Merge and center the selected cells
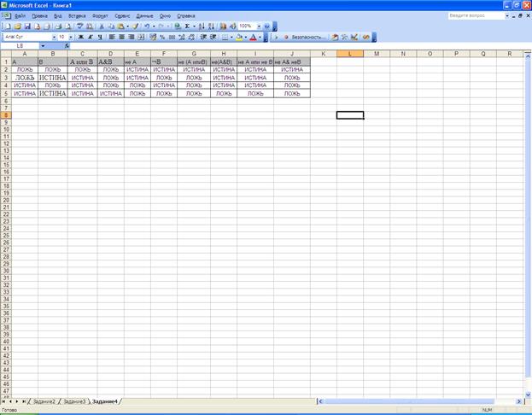 click(142, 37)
